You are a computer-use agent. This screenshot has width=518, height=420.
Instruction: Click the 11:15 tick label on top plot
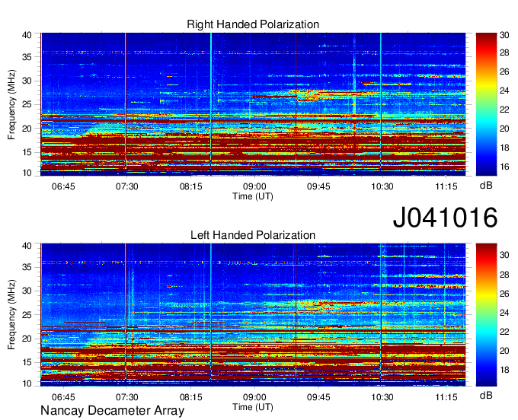coord(446,186)
